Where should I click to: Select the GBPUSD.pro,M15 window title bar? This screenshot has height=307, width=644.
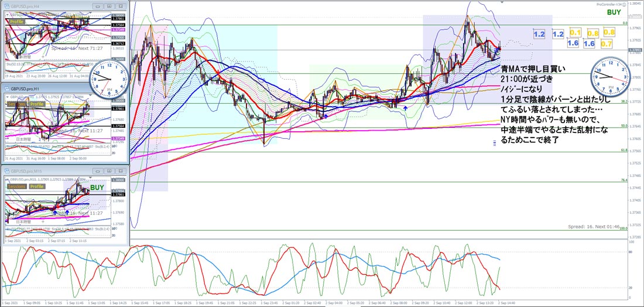[x=65, y=171]
